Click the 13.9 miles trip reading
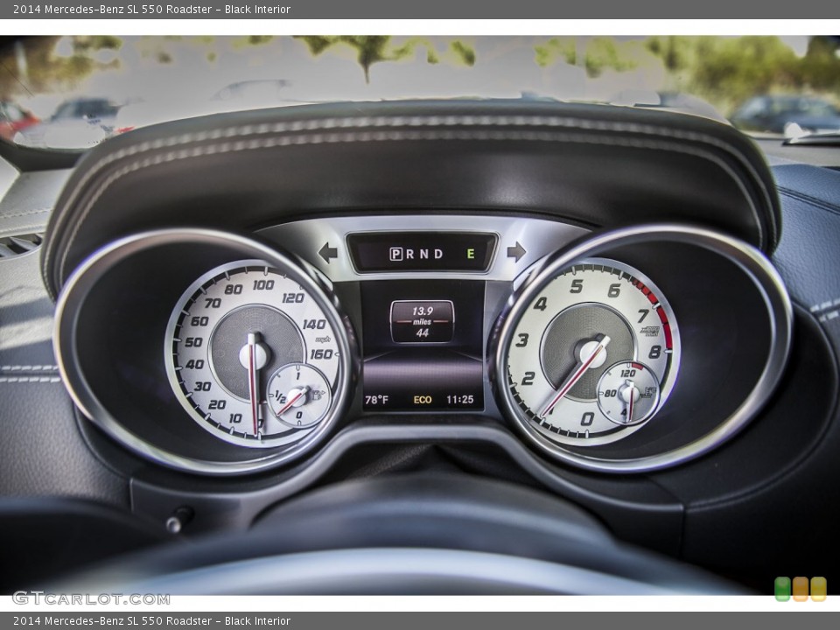Image resolution: width=840 pixels, height=630 pixels. click(x=422, y=311)
